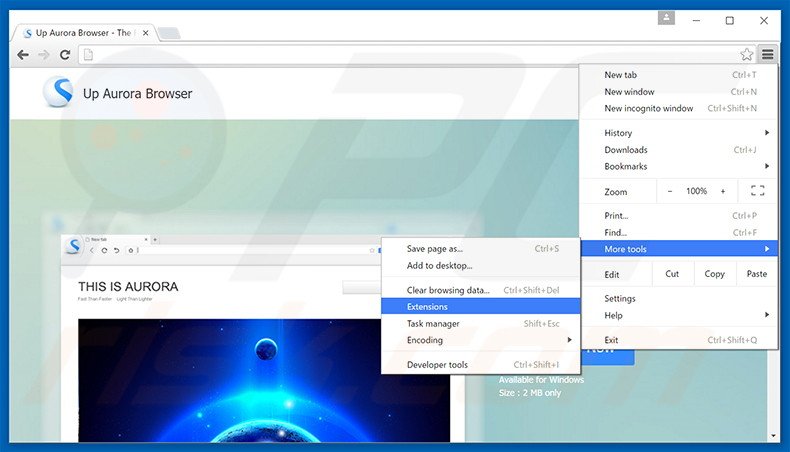Expand the Bookmarks submenu

pyautogui.click(x=679, y=166)
